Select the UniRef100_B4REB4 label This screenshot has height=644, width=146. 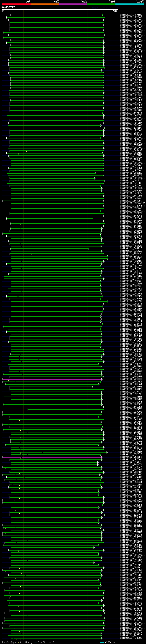coord(131,331)
